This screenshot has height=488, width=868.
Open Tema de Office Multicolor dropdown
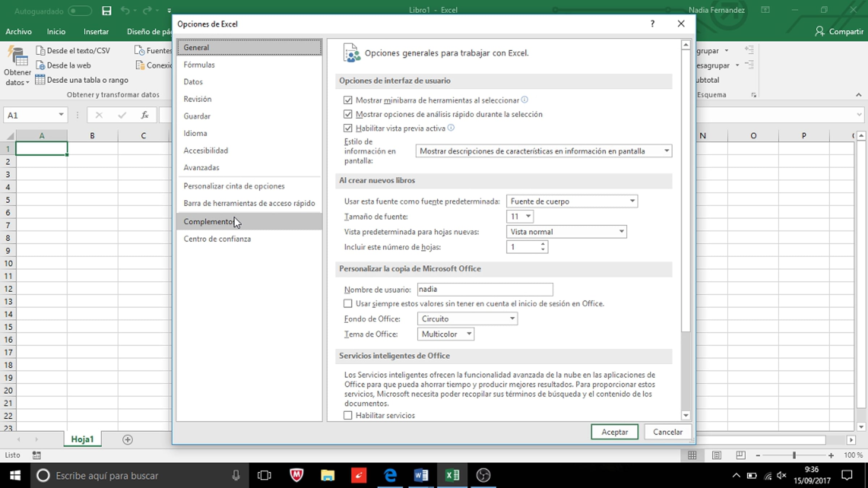coord(446,334)
